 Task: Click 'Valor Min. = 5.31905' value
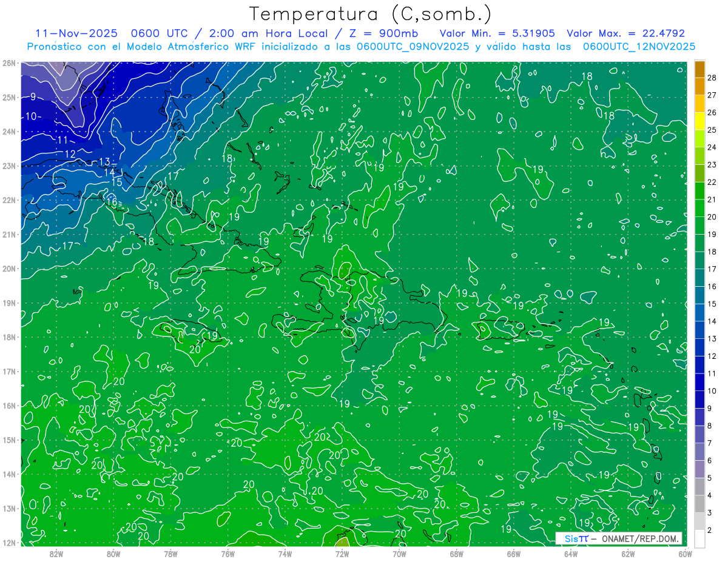498,33
